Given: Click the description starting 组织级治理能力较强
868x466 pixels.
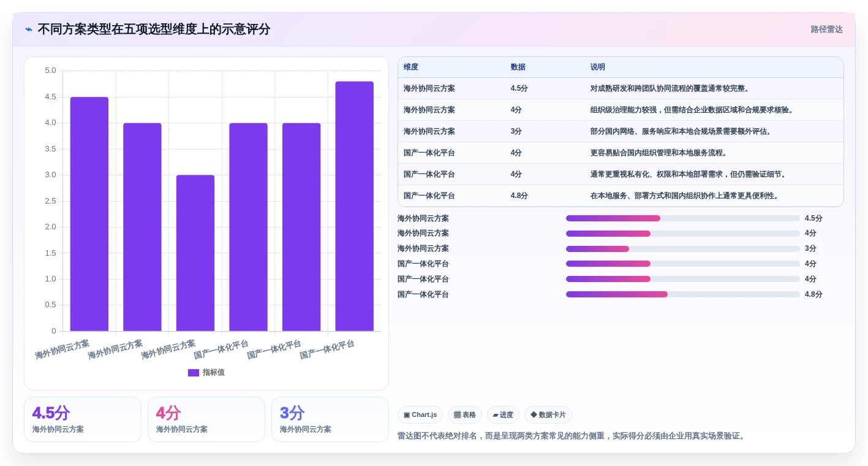Looking at the screenshot, I should (x=693, y=110).
